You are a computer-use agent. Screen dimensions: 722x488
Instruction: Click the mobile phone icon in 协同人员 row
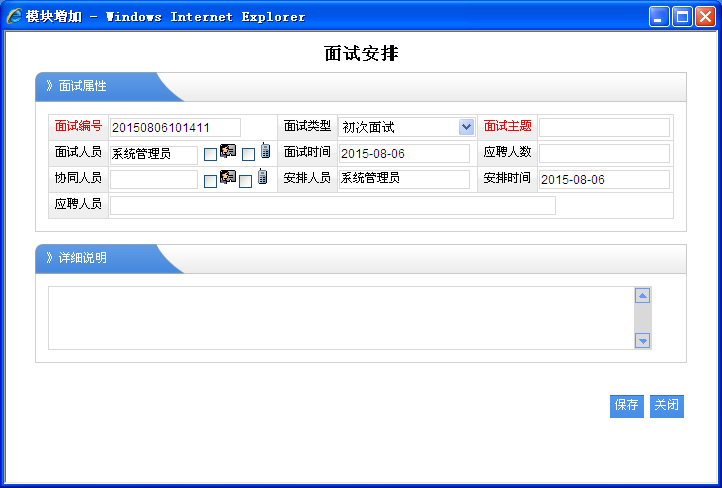coord(262,177)
